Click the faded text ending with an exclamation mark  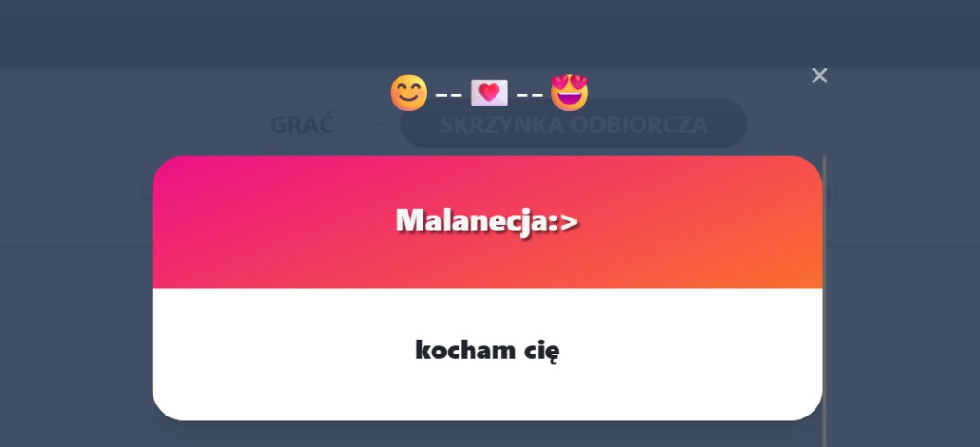[830, 192]
